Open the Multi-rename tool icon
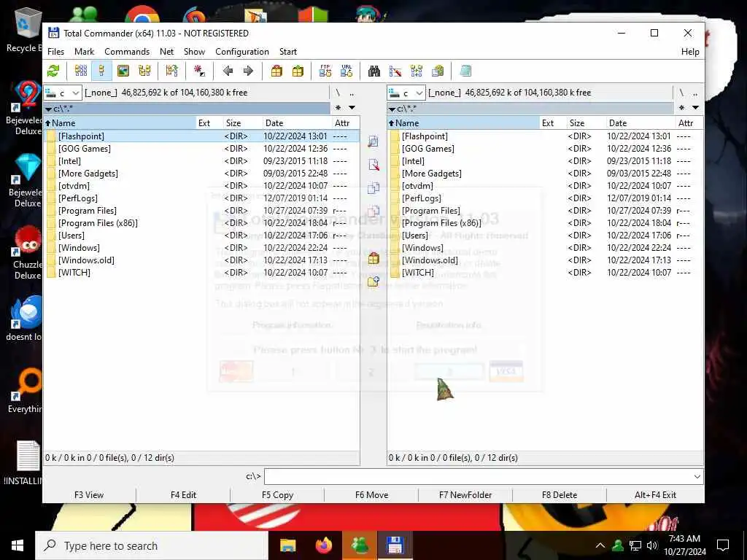The width and height of the screenshot is (747, 560). click(395, 71)
